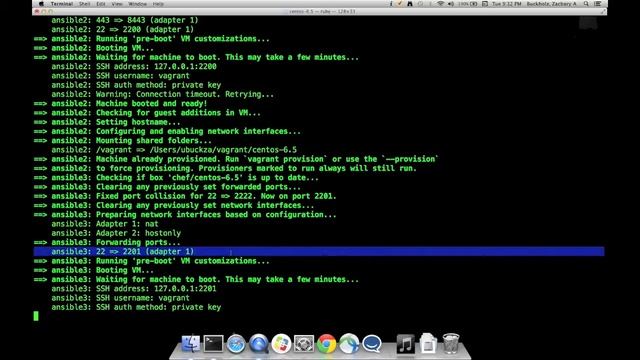Viewport: 640px width, 360px height.
Task: Click 'Checking for guest additions in VM...' line
Action: pyautogui.click(x=147, y=113)
